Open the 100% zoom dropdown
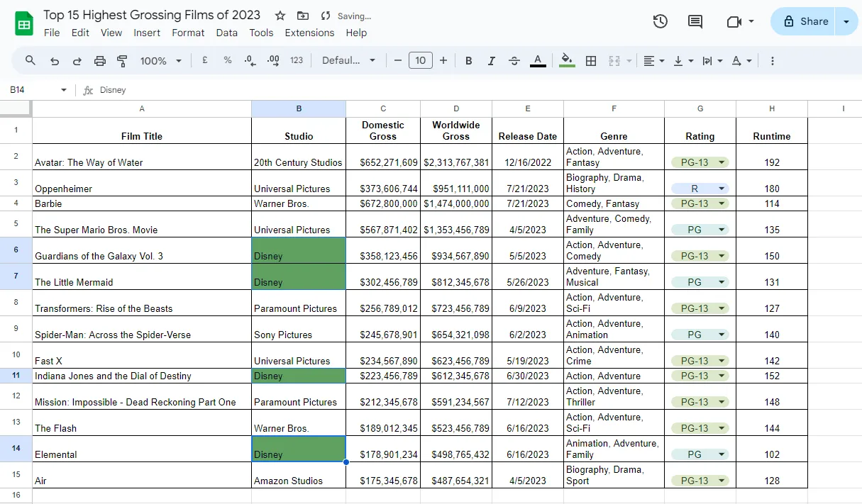Viewport: 862px width, 504px height. click(161, 61)
